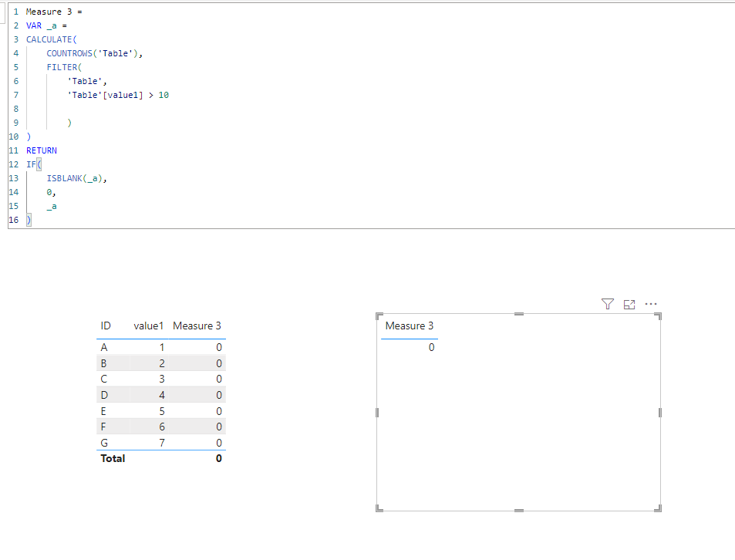
Task: Click the 0 value in selected visual
Action: pos(431,347)
